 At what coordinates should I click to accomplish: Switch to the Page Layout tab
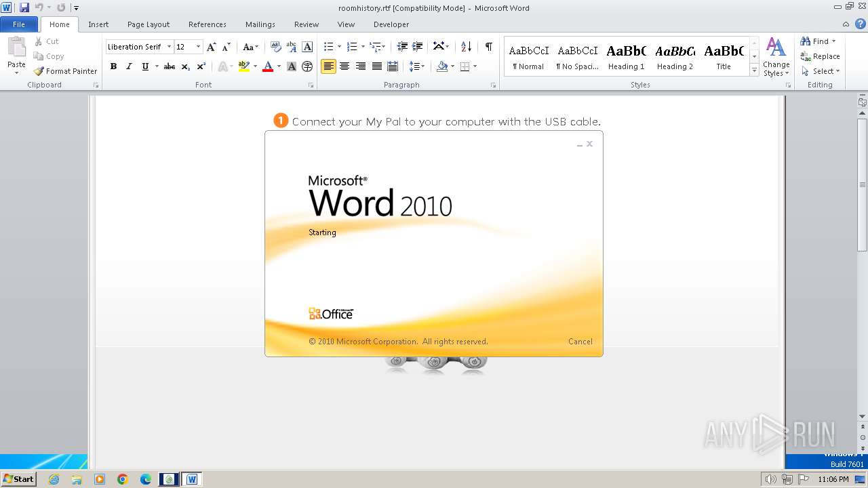coord(149,24)
